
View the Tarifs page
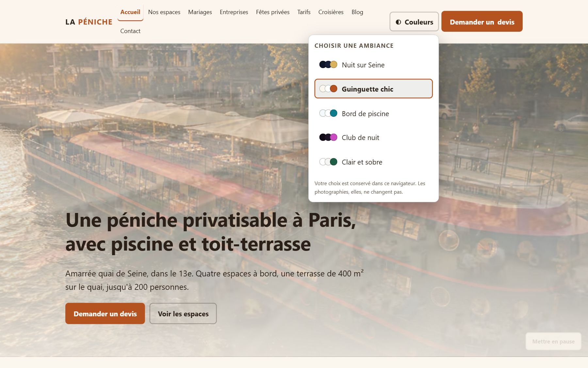pyautogui.click(x=304, y=12)
